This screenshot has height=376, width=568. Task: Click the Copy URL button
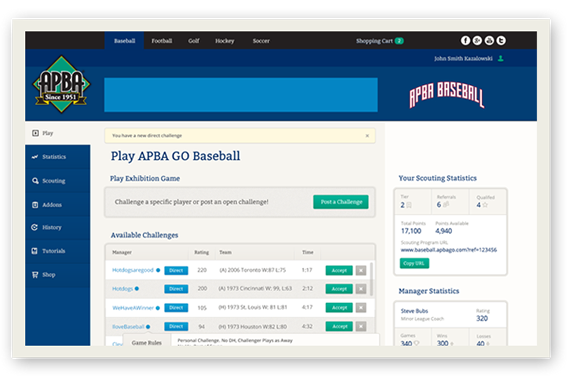414,263
